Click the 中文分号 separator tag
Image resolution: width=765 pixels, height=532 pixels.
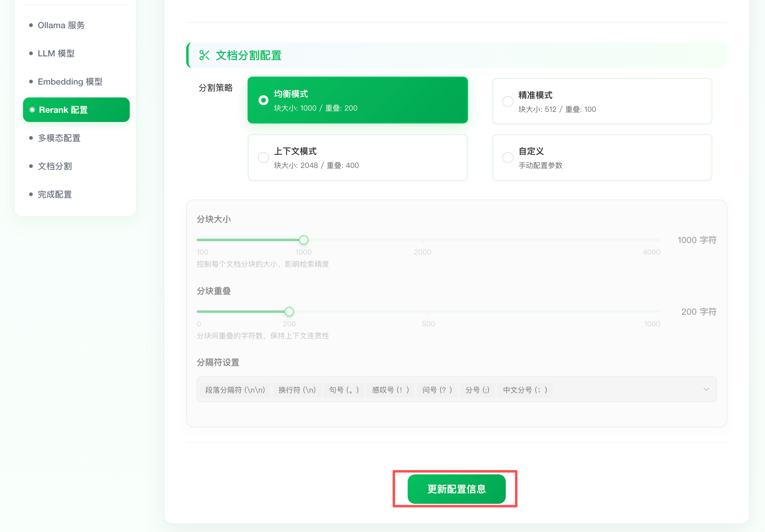click(525, 389)
